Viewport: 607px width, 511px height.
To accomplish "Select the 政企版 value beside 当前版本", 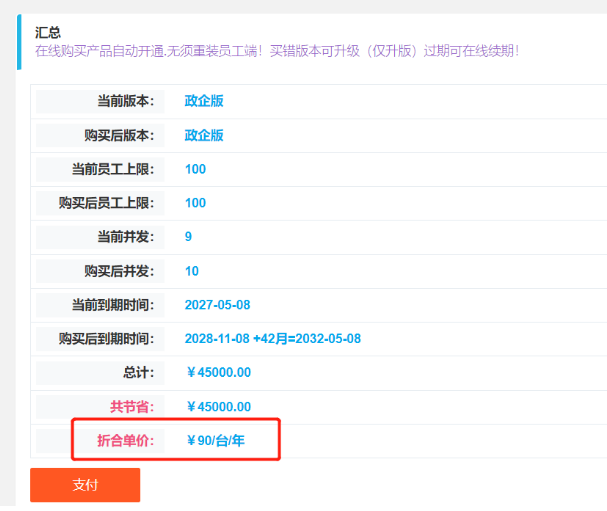I will click(x=204, y=101).
